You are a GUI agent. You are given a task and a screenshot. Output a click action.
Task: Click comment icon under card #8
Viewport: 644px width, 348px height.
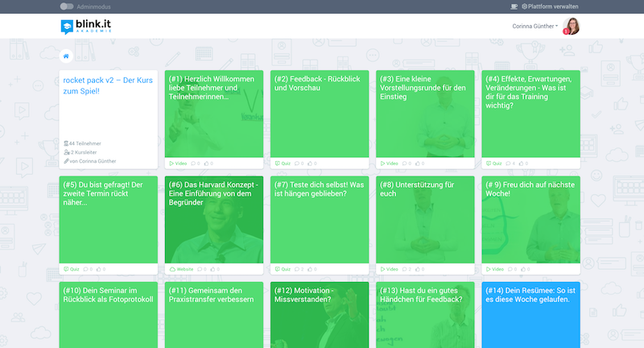[407, 270]
